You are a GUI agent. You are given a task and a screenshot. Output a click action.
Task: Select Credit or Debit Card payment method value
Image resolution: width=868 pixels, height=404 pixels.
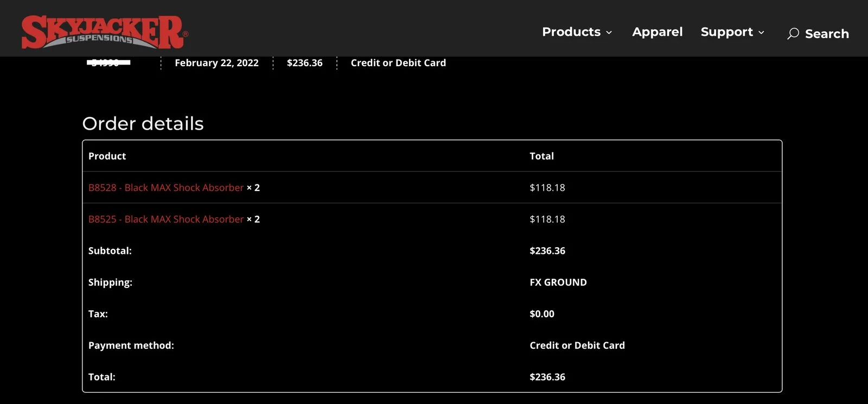(577, 345)
